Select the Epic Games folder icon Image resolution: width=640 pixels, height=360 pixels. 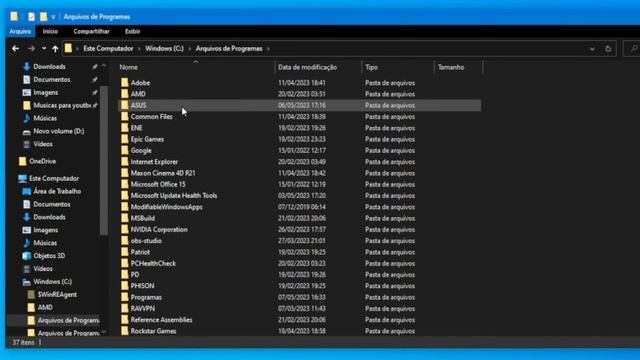pyautogui.click(x=124, y=139)
